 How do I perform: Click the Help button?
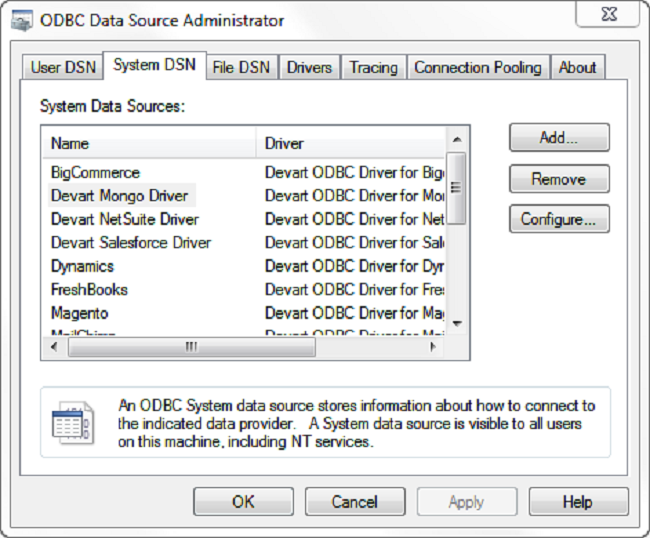click(578, 502)
